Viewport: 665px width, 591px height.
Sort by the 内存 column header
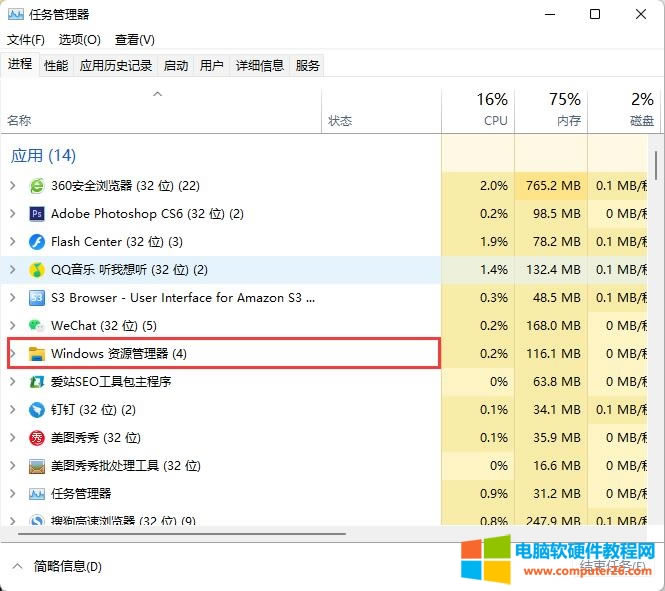click(551, 112)
